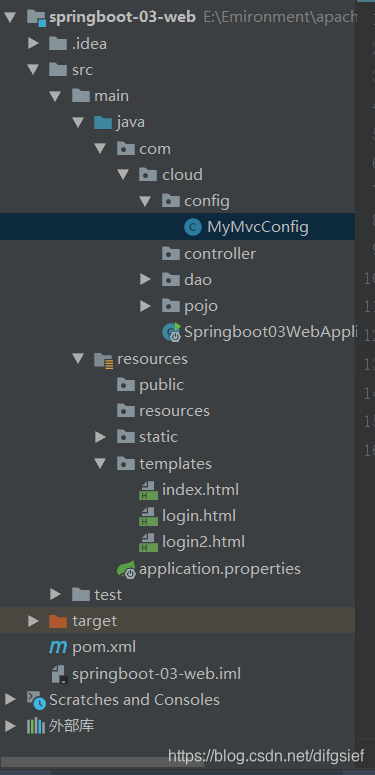Click the config package icon
The width and height of the screenshot is (375, 775).
tap(170, 201)
